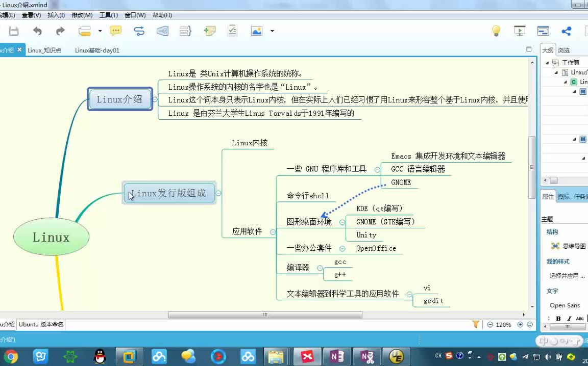Toggle bold formatting in the text panel
588x366 pixels.
(x=558, y=318)
